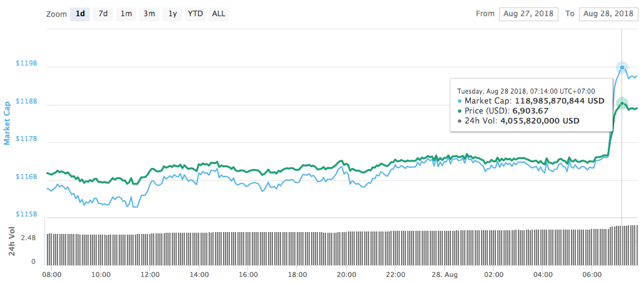Click the 10:00 time label
The height and width of the screenshot is (282, 644).
click(x=101, y=274)
